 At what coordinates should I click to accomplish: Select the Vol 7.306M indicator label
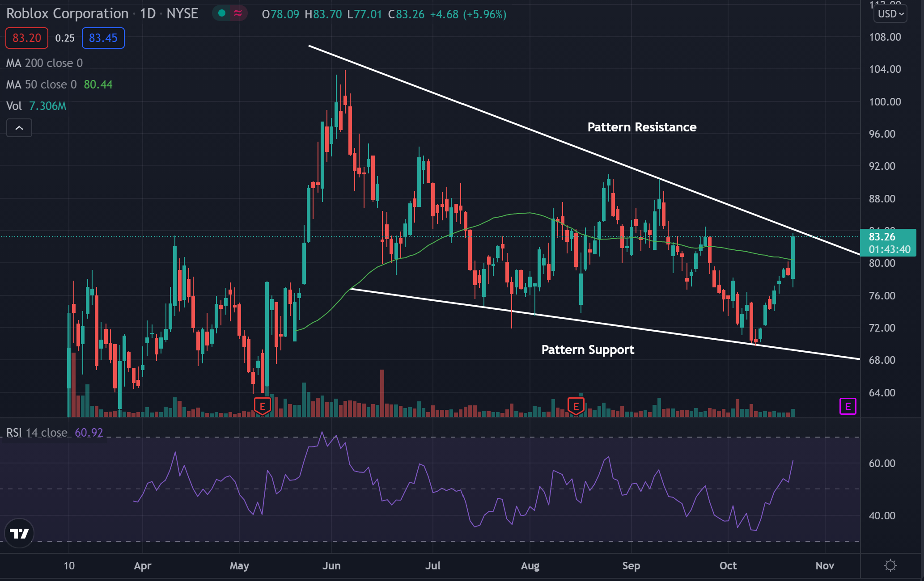click(x=36, y=106)
